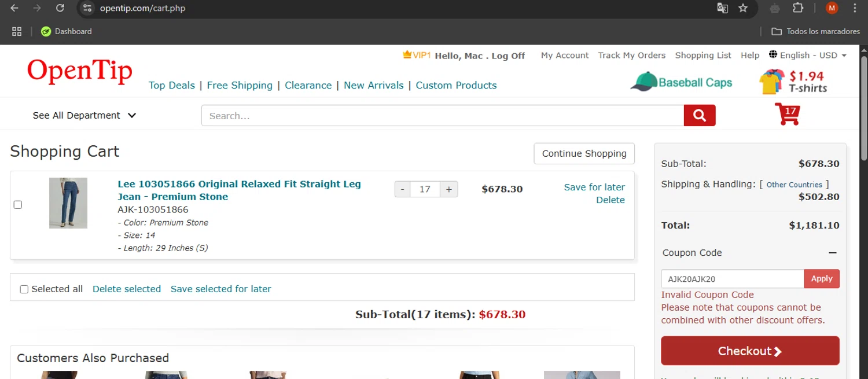Image resolution: width=868 pixels, height=379 pixels.
Task: Toggle the Selected all checkbox
Action: click(x=24, y=289)
